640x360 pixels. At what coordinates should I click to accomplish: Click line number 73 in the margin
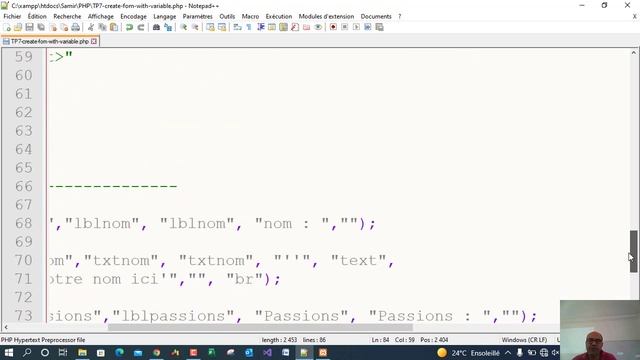point(24,316)
